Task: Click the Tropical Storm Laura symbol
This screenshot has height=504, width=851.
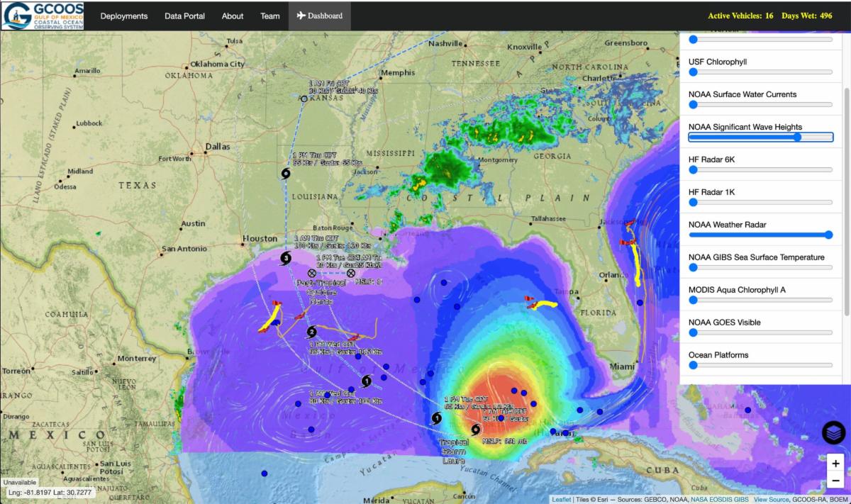Action: (x=475, y=429)
